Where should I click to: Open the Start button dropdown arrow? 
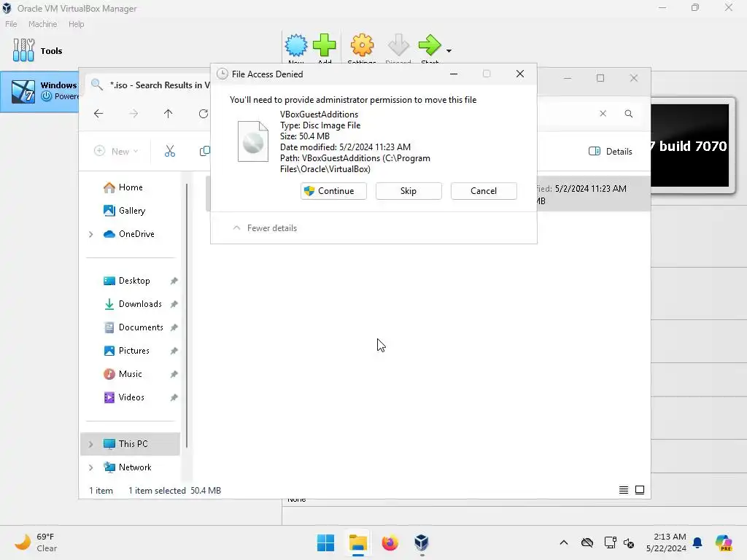pos(449,50)
